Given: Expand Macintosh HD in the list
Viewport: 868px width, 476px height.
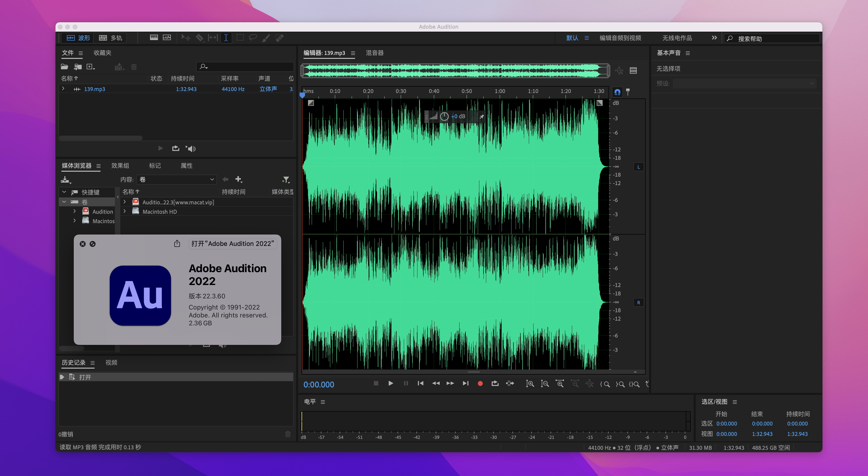Looking at the screenshot, I should (x=124, y=211).
